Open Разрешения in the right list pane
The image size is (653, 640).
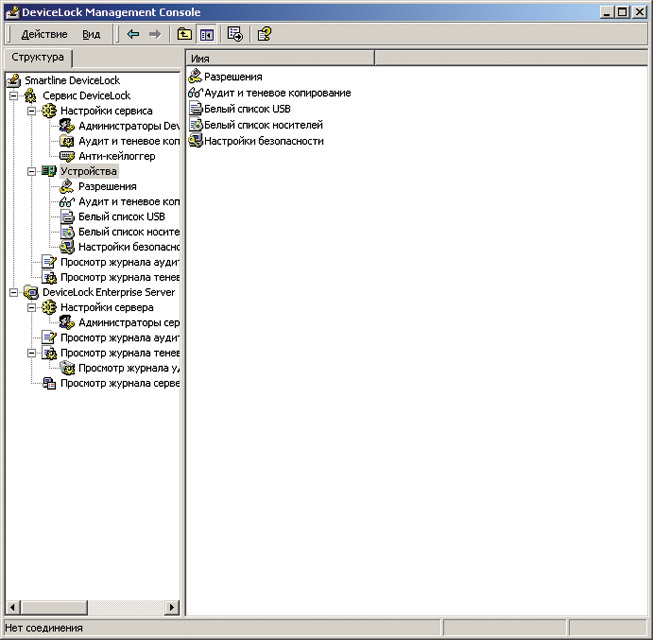233,77
